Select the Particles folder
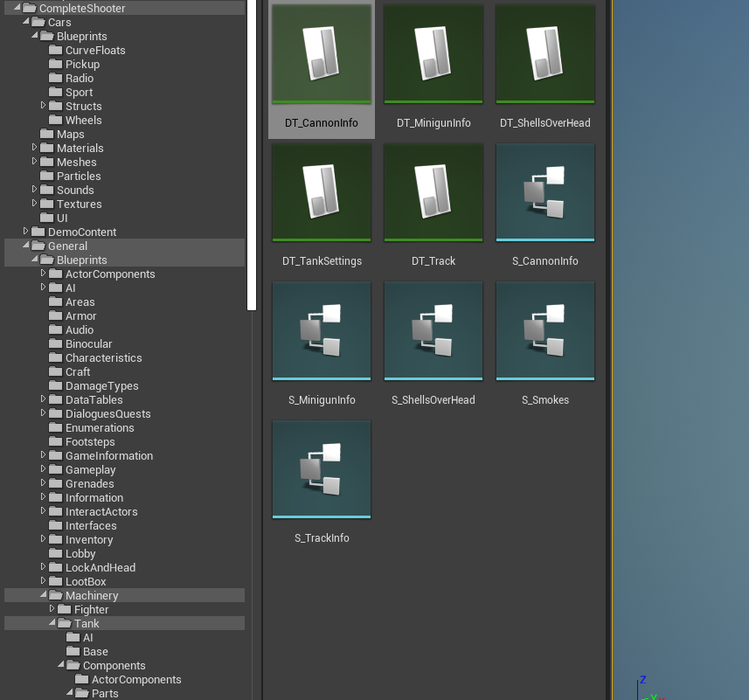 coord(70,177)
